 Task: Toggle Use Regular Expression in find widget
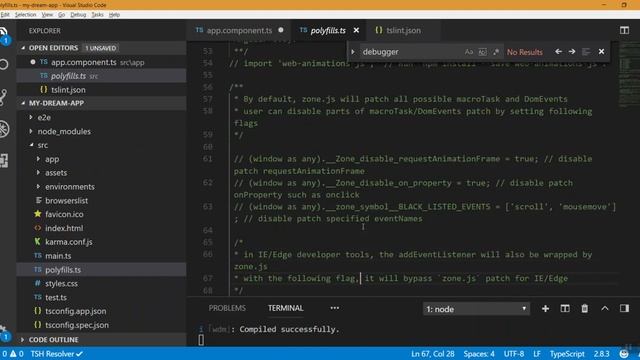496,52
